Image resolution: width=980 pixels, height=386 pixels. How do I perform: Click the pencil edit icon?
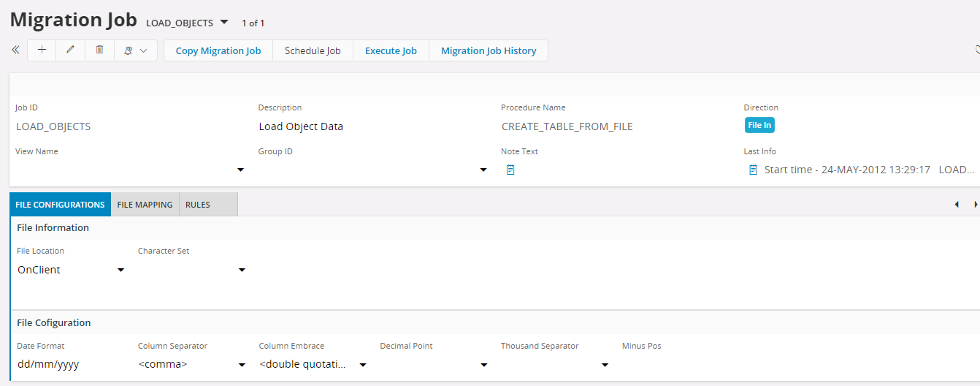pyautogui.click(x=70, y=50)
